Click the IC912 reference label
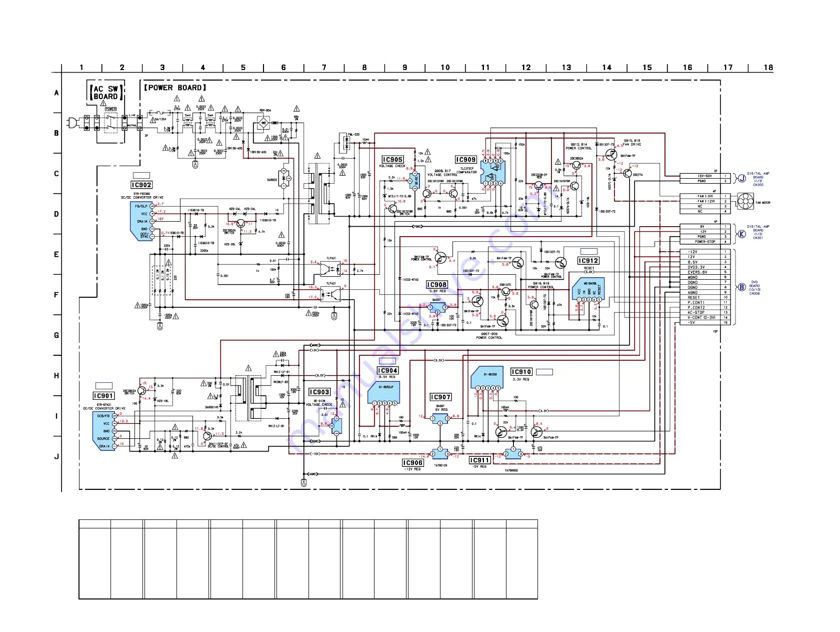 [x=588, y=261]
